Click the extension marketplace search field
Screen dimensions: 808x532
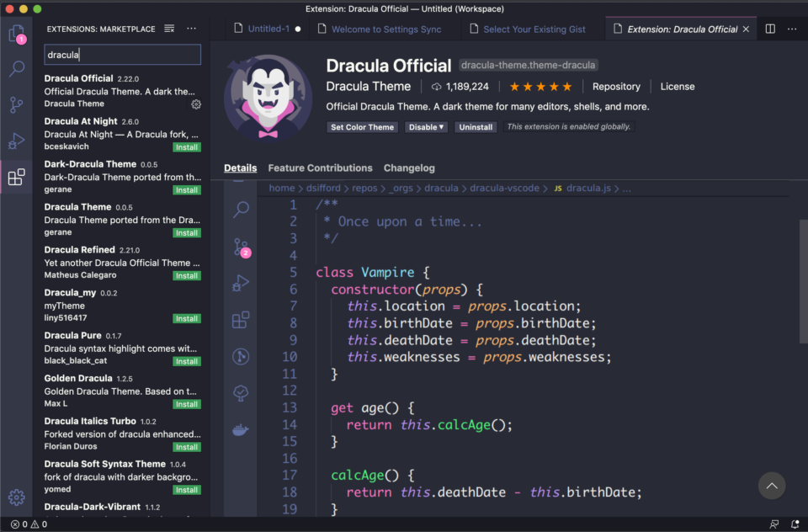[x=122, y=54]
